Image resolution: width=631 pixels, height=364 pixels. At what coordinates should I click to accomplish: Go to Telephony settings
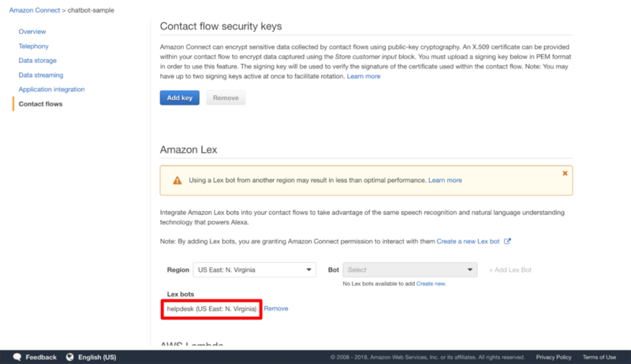(34, 46)
